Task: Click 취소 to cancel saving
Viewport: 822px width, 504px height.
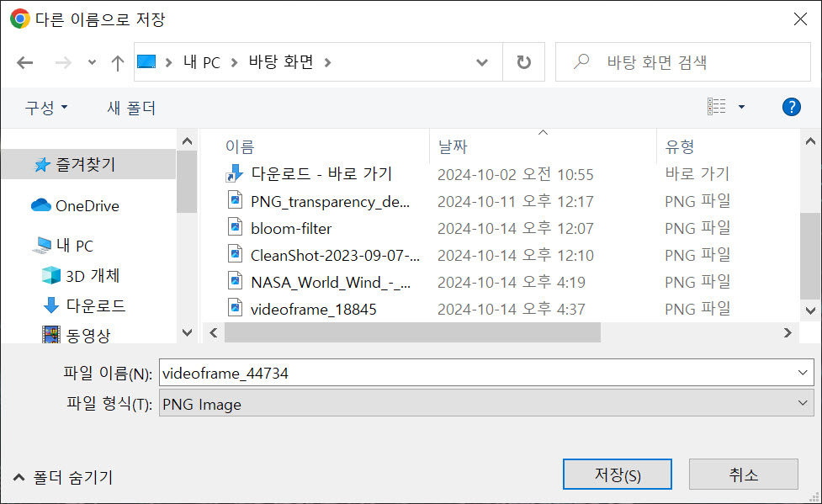Action: 744,474
